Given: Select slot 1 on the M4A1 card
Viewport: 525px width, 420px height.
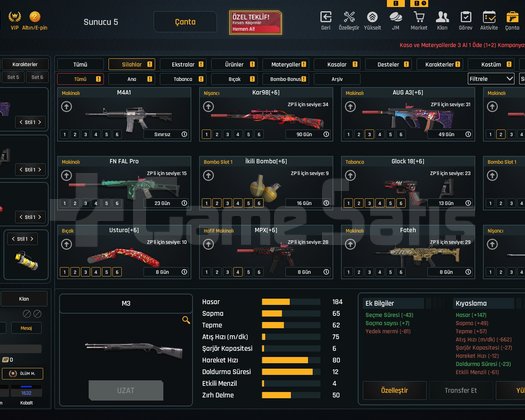Looking at the screenshot, I should [65, 134].
